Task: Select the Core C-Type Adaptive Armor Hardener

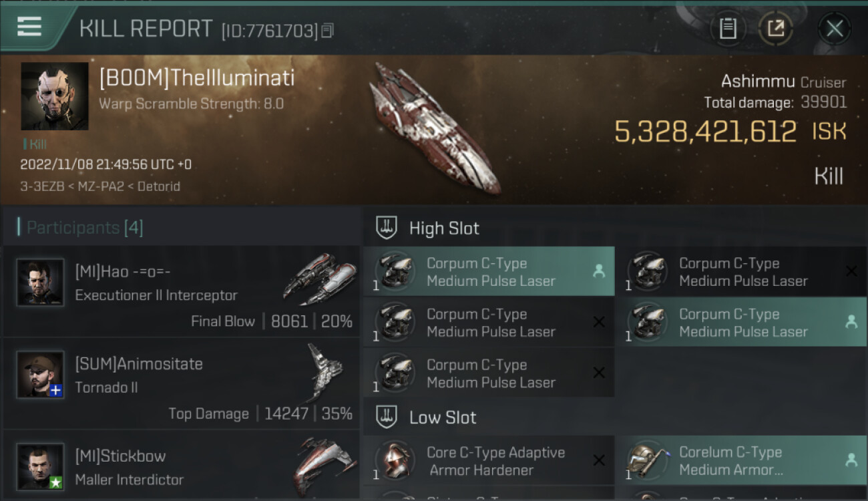Action: coord(489,461)
